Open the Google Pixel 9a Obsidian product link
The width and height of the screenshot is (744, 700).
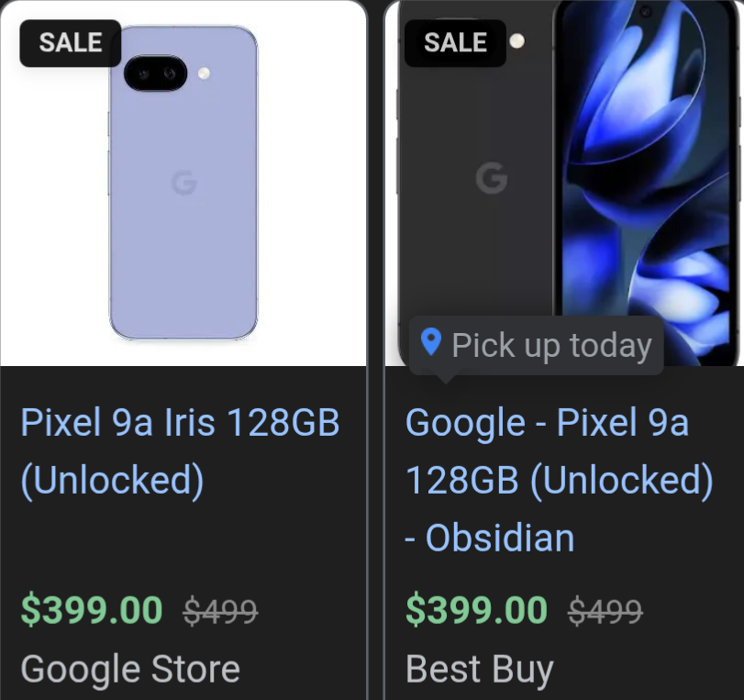click(x=560, y=480)
